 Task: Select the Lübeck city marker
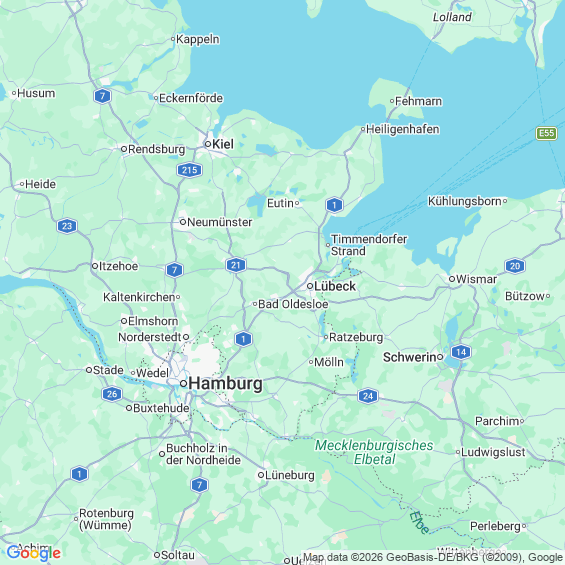coord(310,286)
